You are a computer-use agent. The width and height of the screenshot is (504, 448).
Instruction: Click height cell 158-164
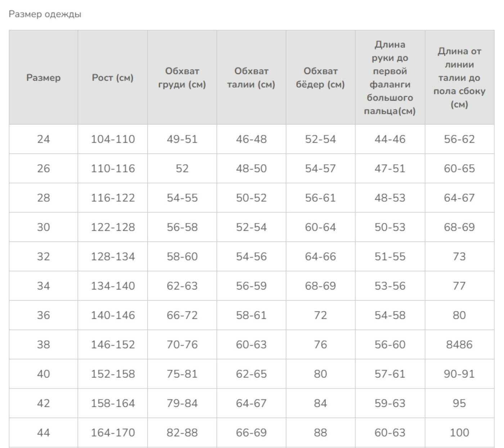(113, 403)
